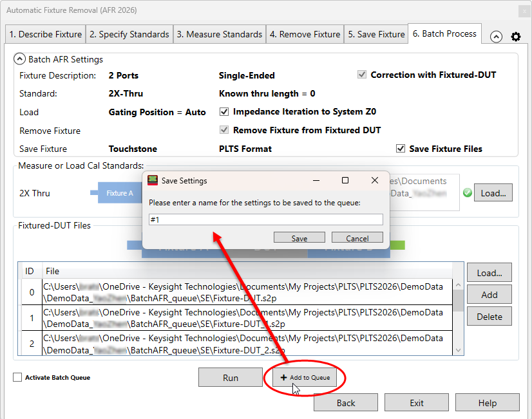Enable Activate Batch Queue checkbox
The width and height of the screenshot is (532, 419).
click(17, 378)
